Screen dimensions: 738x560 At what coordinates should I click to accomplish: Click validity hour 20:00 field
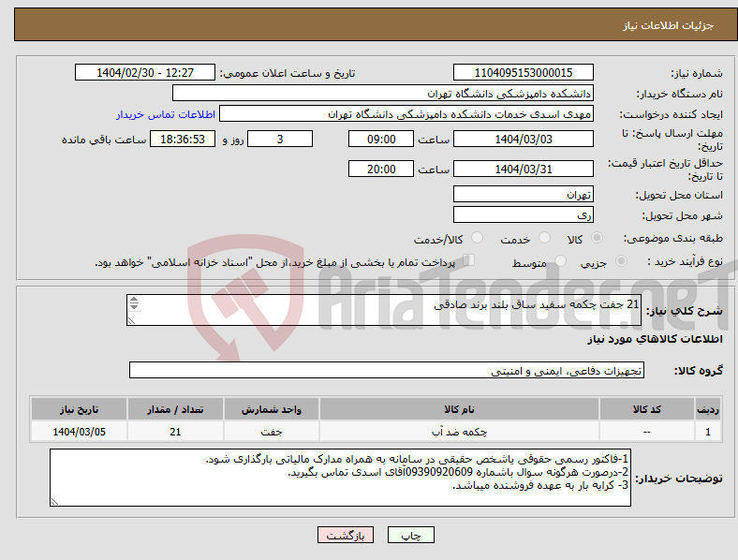pos(381,169)
